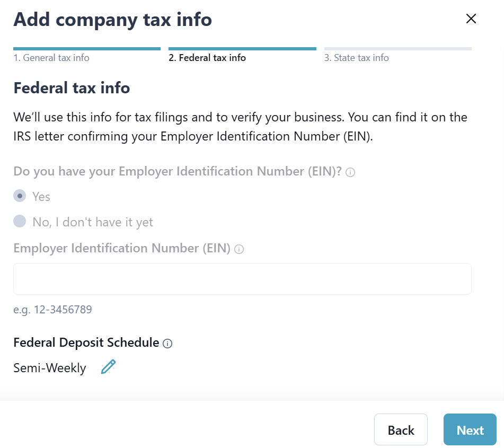The height and width of the screenshot is (448, 504).
Task: Jump to step 3 State tax info
Action: [356, 58]
